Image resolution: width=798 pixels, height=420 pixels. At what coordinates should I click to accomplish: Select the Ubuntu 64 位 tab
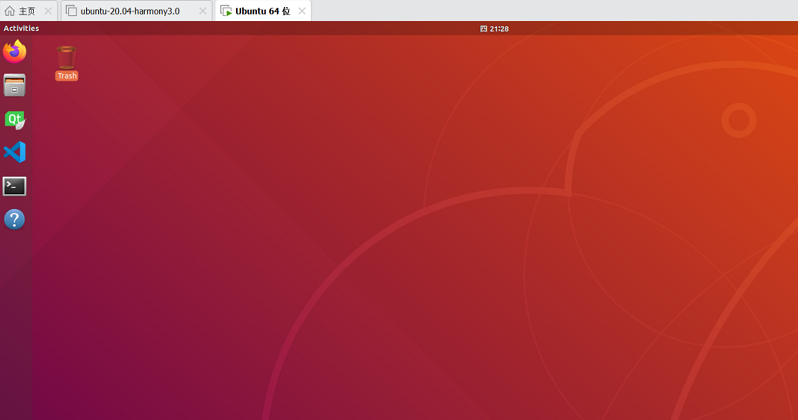click(x=263, y=11)
